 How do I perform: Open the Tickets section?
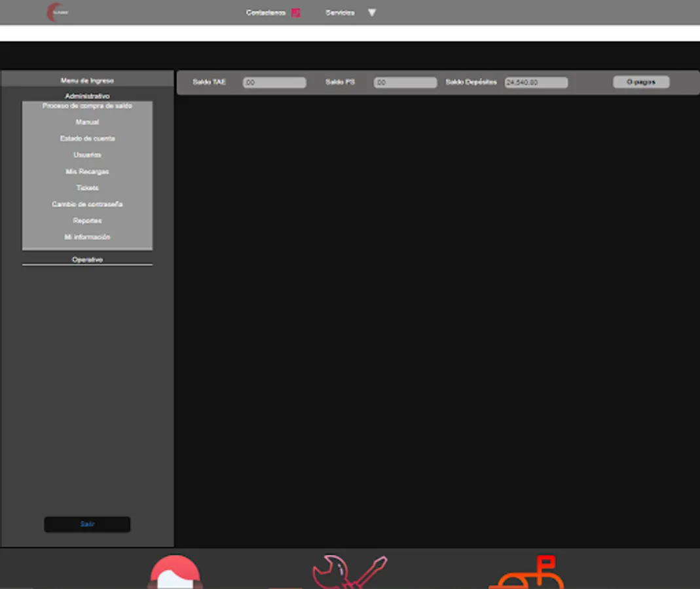tap(87, 188)
